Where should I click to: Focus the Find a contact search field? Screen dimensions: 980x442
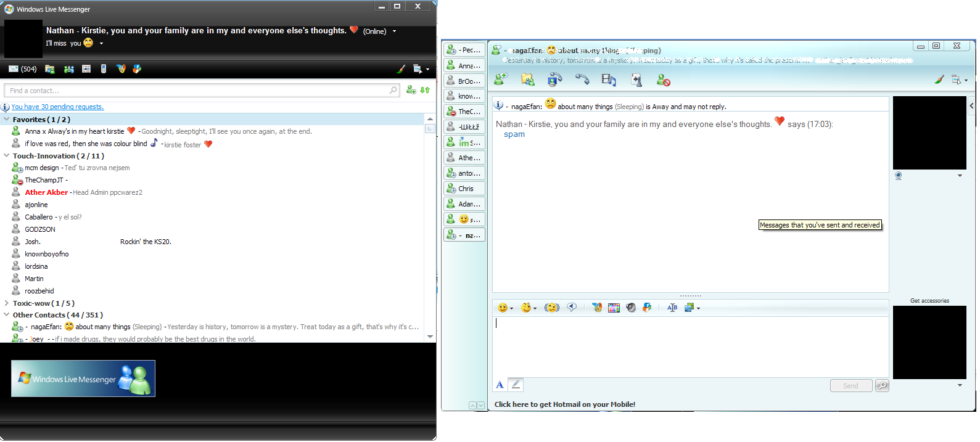coord(202,91)
